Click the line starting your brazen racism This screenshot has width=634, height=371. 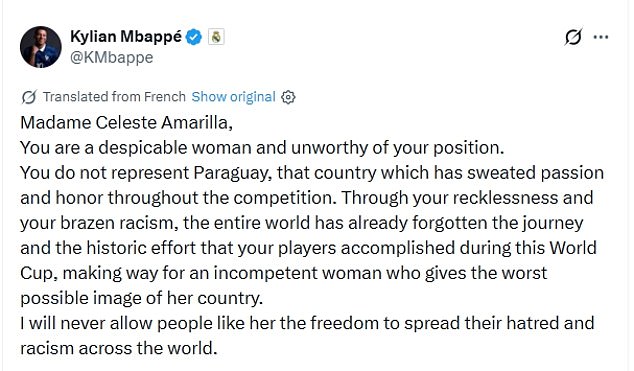[302, 223]
